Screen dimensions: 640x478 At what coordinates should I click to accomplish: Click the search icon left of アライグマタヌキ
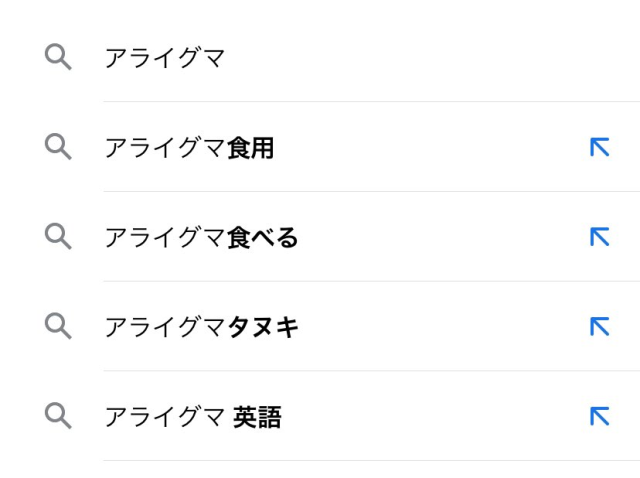point(58,326)
